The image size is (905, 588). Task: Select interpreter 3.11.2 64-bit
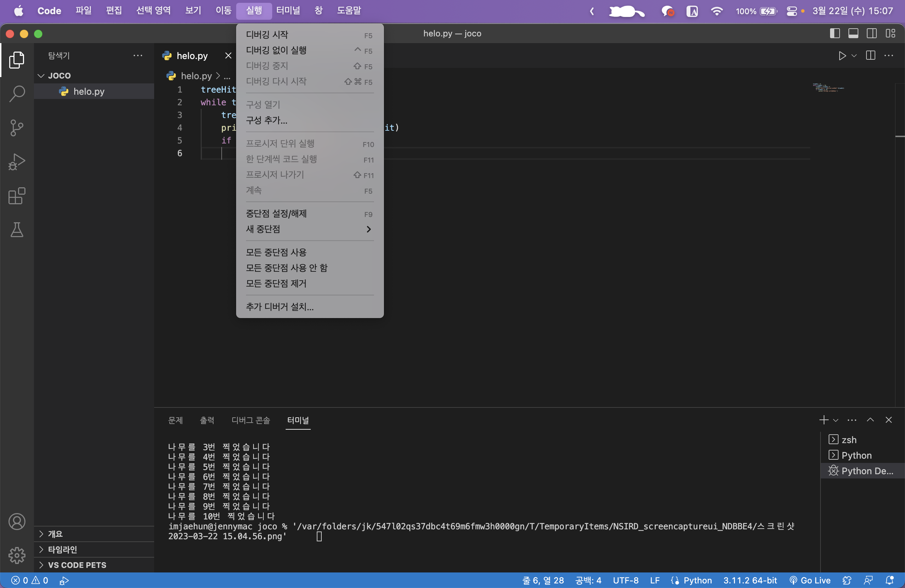tap(750, 580)
